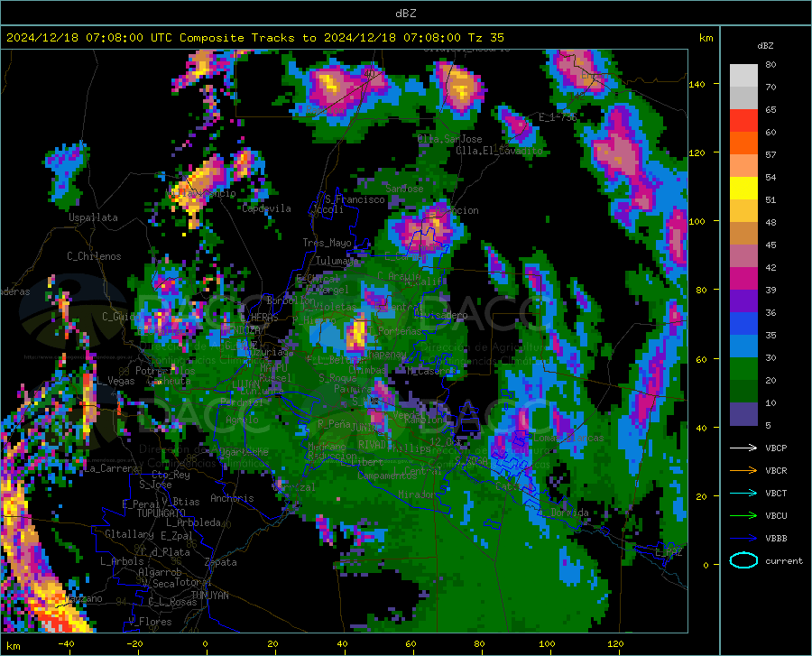The width and height of the screenshot is (812, 656).
Task: Click the 'VBCU' legend label
Action: pos(776,516)
